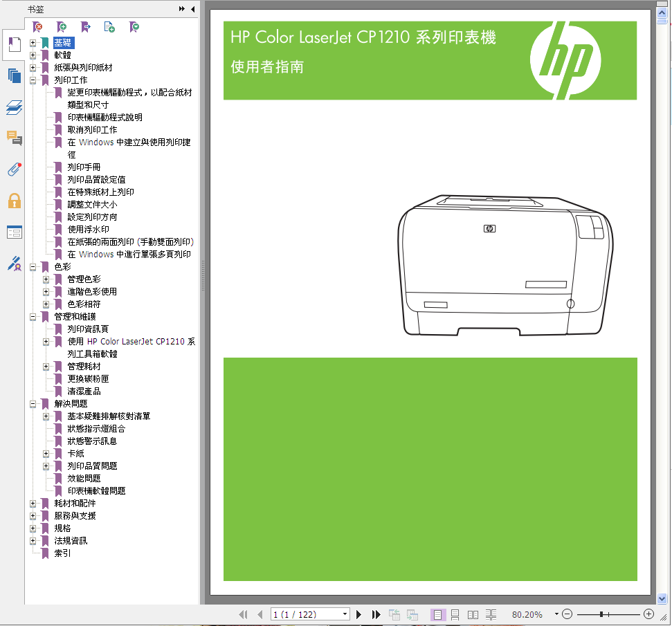The image size is (672, 626).
Task: Collapse the bookmarks panel with the left arrow
Action: pos(193,9)
